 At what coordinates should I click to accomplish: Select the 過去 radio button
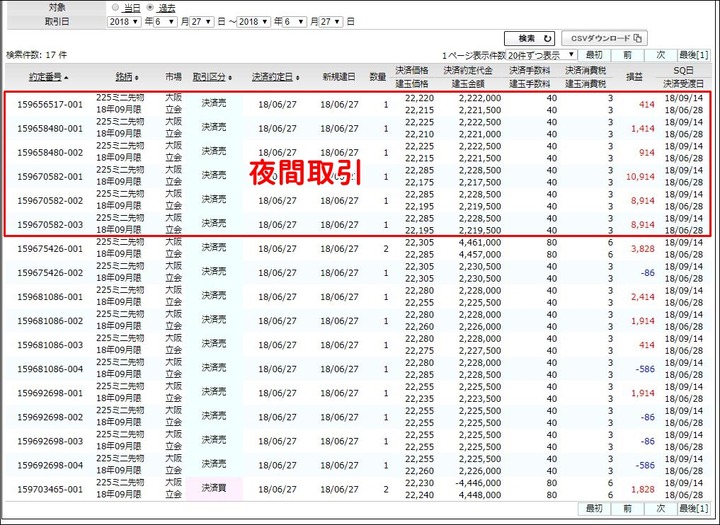pos(150,7)
